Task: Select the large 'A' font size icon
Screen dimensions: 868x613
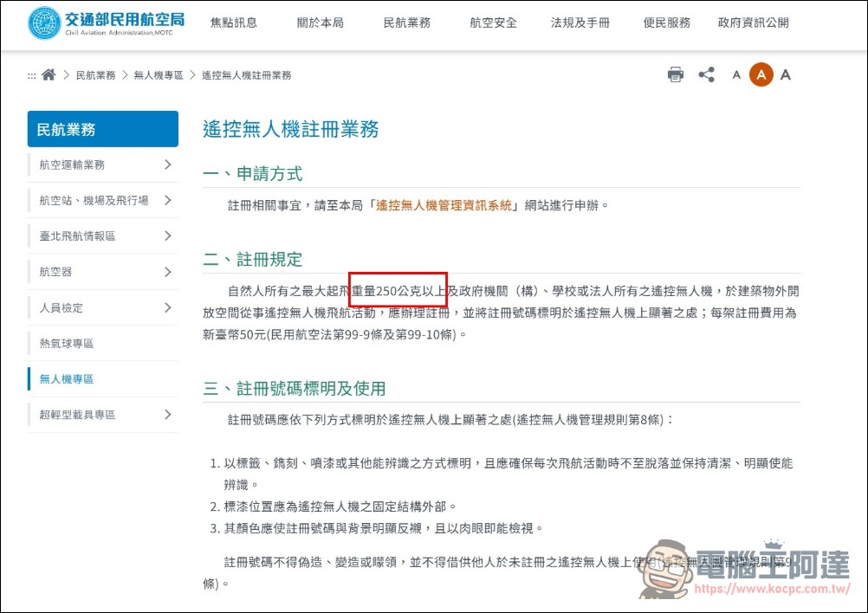Action: 786,75
